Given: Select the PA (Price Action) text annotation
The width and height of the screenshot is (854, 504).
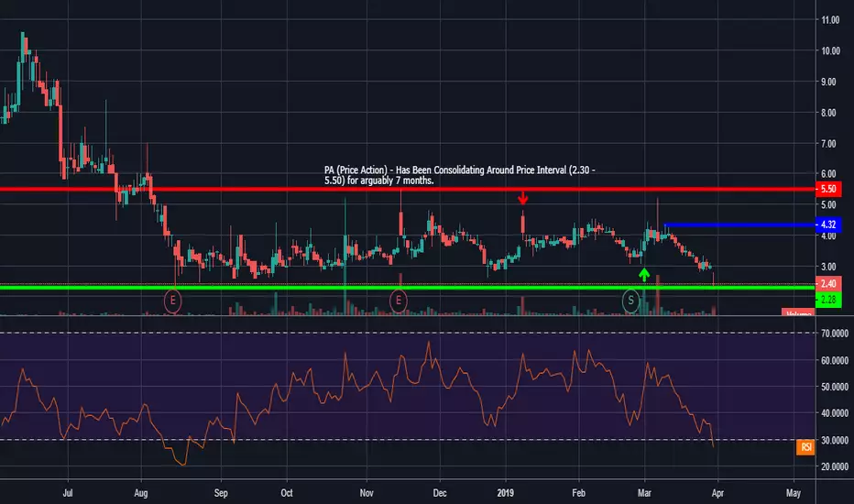Looking at the screenshot, I should point(460,175).
